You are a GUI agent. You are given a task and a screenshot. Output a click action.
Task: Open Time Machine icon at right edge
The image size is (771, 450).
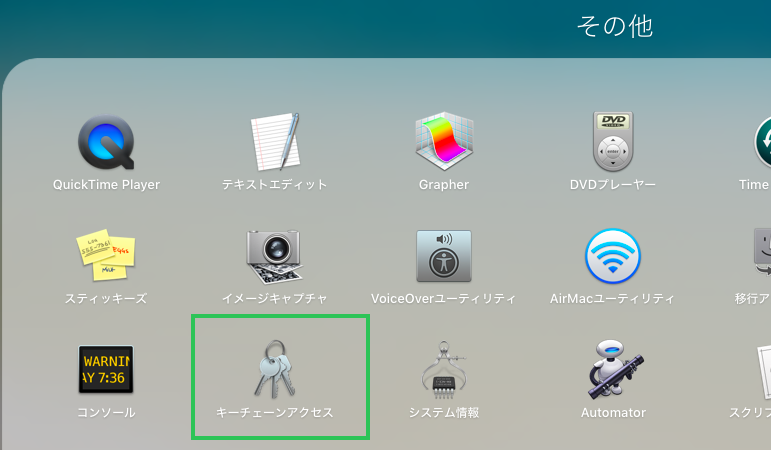tap(763, 142)
